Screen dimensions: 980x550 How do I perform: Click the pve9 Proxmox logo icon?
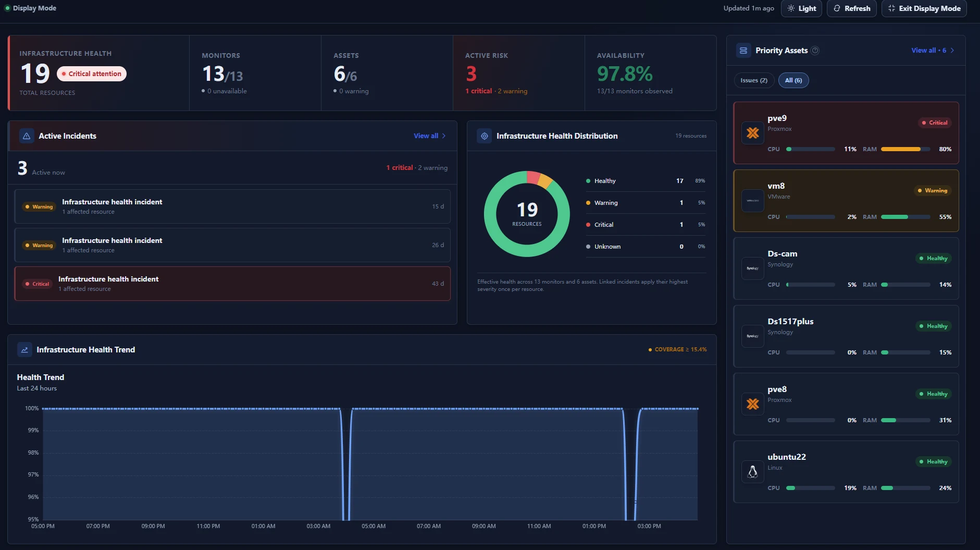click(x=753, y=133)
